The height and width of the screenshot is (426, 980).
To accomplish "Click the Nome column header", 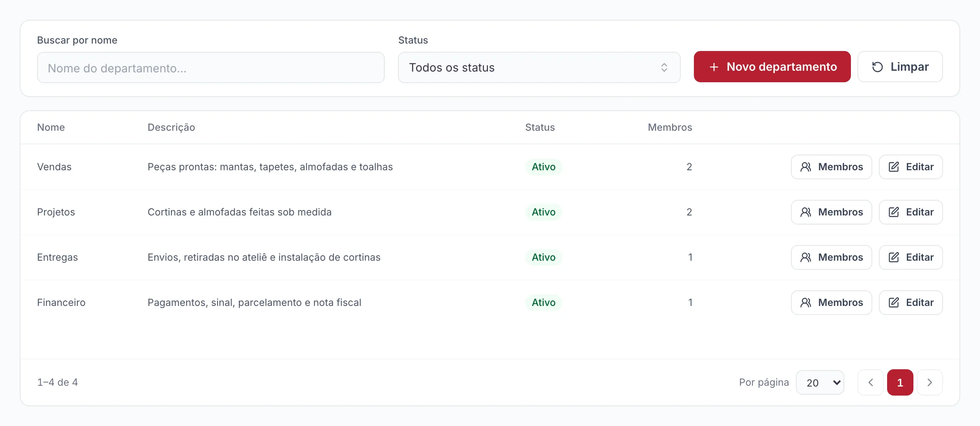I will click(51, 127).
